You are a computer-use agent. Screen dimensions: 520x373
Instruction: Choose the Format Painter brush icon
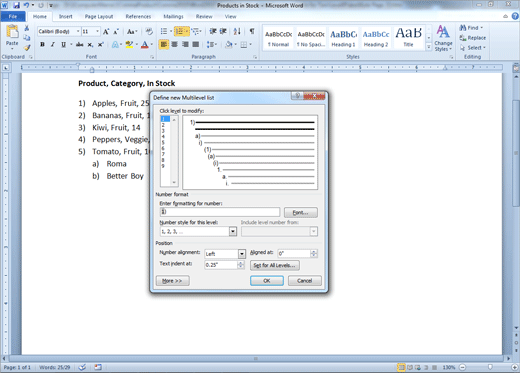tap(27, 48)
